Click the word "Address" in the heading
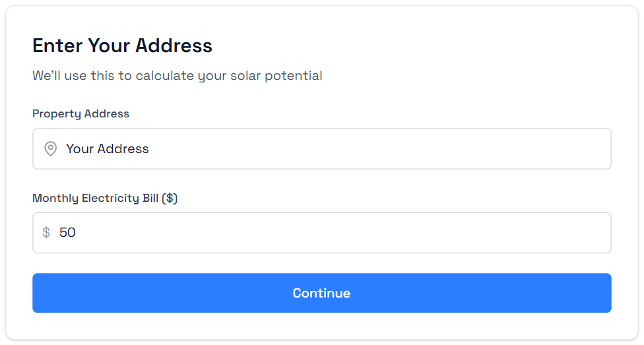 point(174,46)
